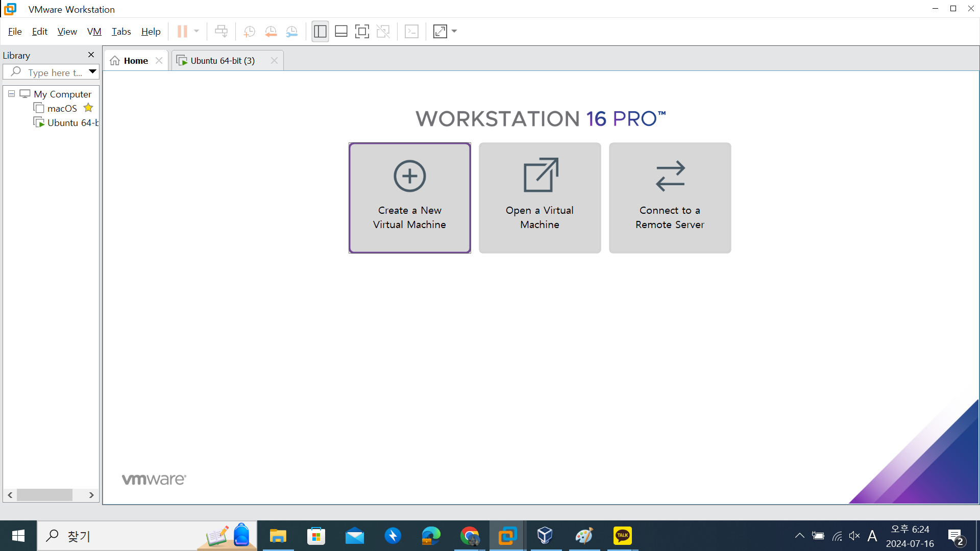The height and width of the screenshot is (551, 980).
Task: Click Create a New Virtual Machine
Action: point(409,198)
